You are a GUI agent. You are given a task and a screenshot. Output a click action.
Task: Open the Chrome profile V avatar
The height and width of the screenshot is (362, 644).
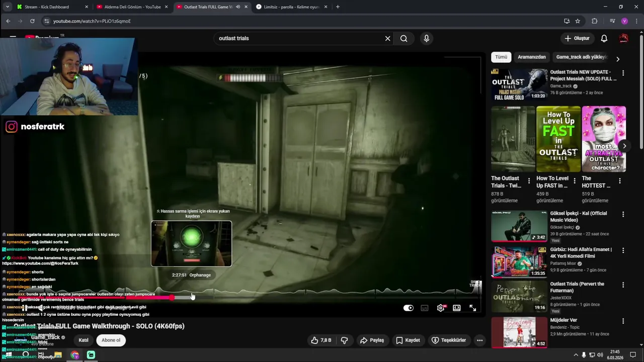624,21
